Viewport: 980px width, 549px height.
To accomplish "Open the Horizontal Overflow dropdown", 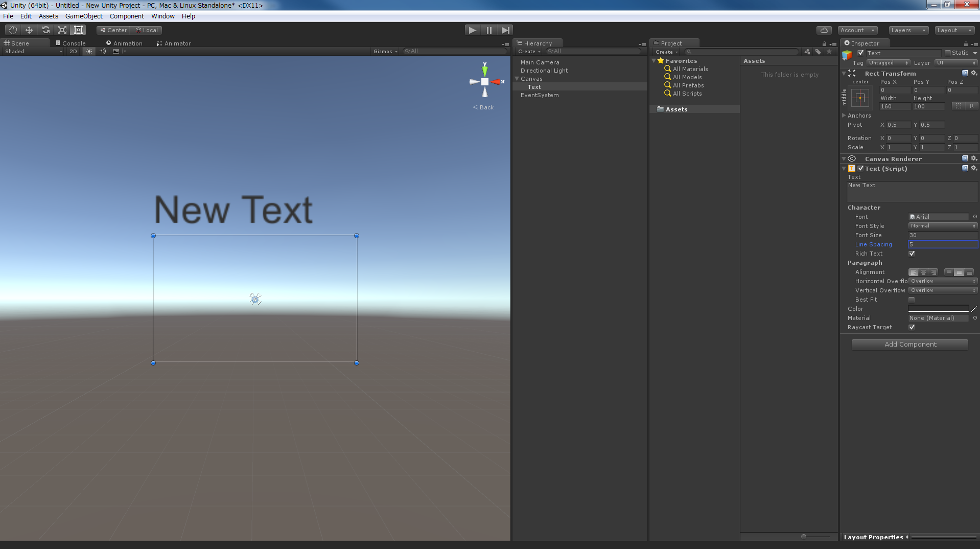I will (943, 281).
